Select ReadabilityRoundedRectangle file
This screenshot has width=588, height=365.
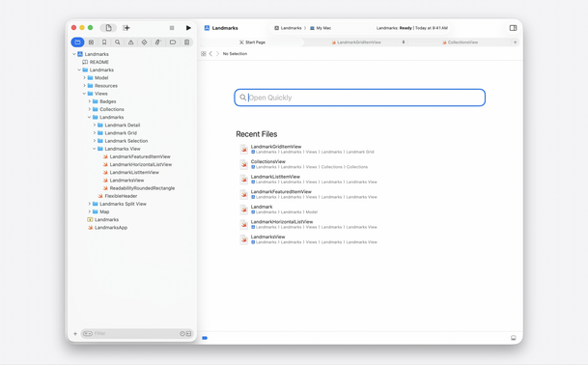pyautogui.click(x=139, y=188)
